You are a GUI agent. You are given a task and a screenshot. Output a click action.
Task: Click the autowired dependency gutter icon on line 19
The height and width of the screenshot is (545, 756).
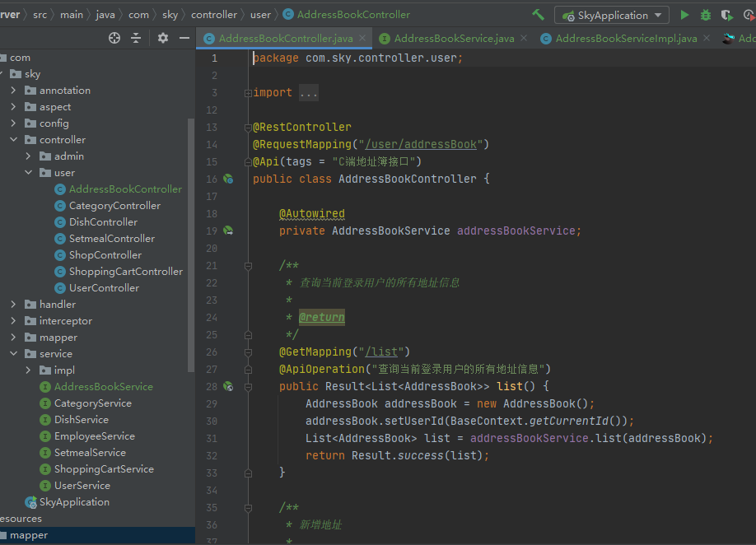point(228,231)
